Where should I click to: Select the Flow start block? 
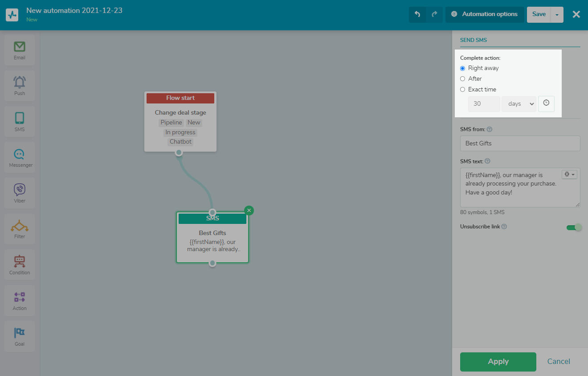tap(180, 122)
